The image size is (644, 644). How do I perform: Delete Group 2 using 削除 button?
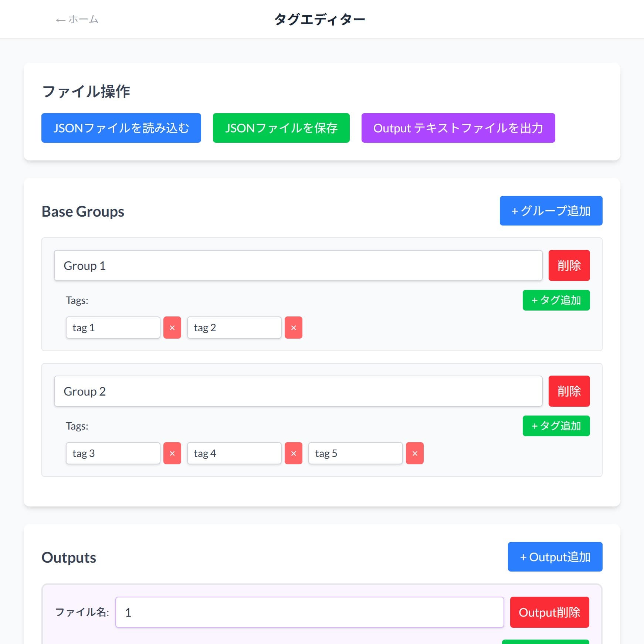(569, 391)
